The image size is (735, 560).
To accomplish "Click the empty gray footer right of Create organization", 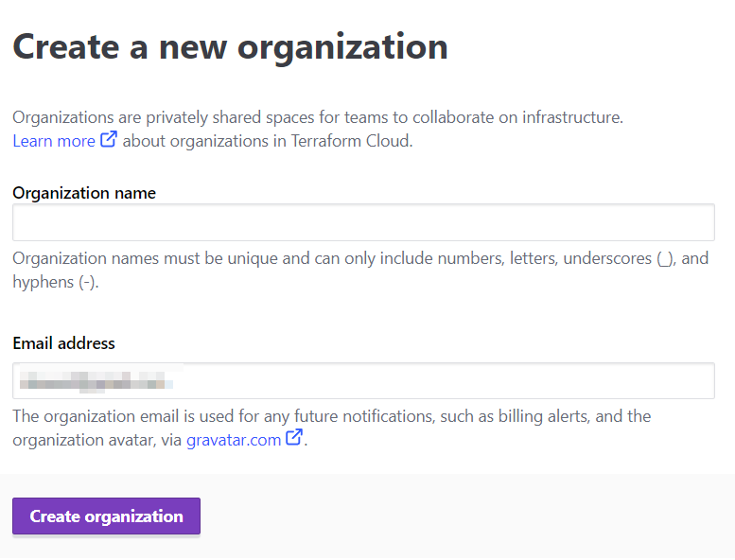I will tap(464, 516).
